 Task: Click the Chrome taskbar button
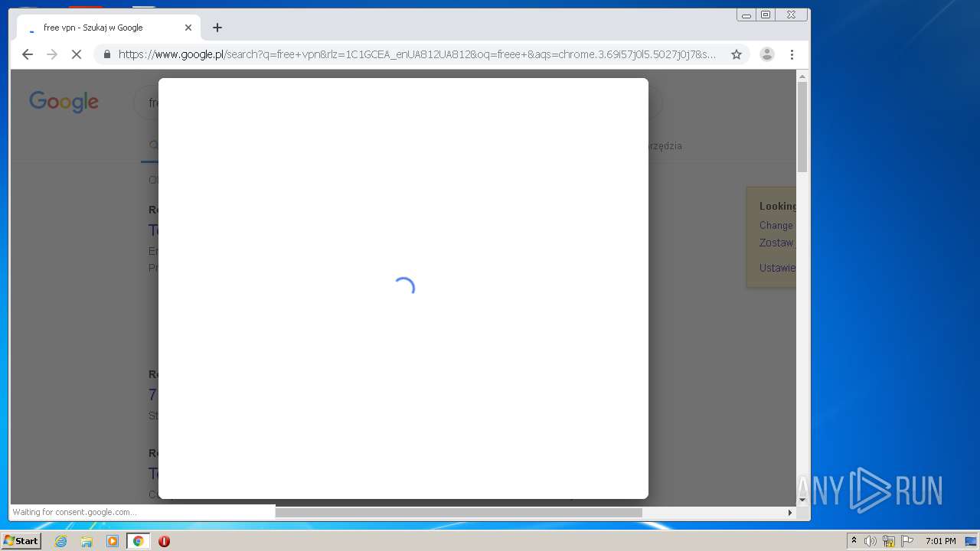(x=138, y=541)
